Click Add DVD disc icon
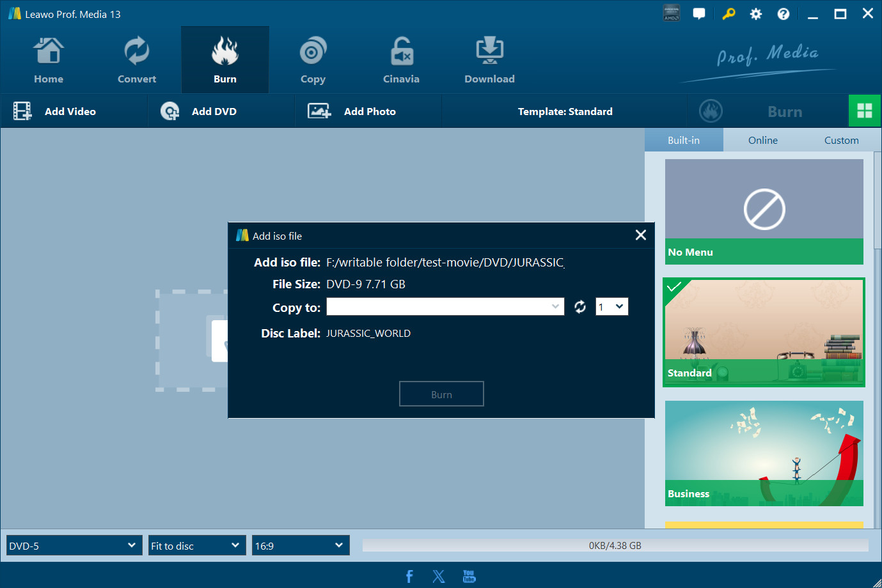Screen dimensions: 882x588 click(169, 111)
